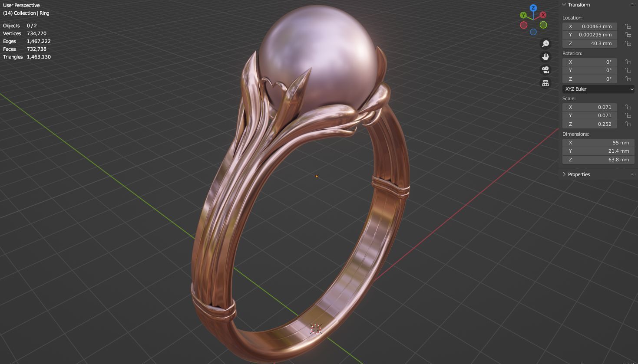Click the 'Location:' label
638x364 pixels.
click(572, 18)
